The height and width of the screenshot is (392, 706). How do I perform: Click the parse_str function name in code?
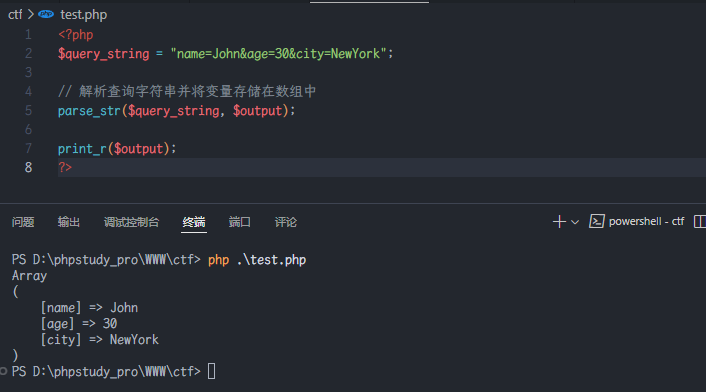click(89, 111)
